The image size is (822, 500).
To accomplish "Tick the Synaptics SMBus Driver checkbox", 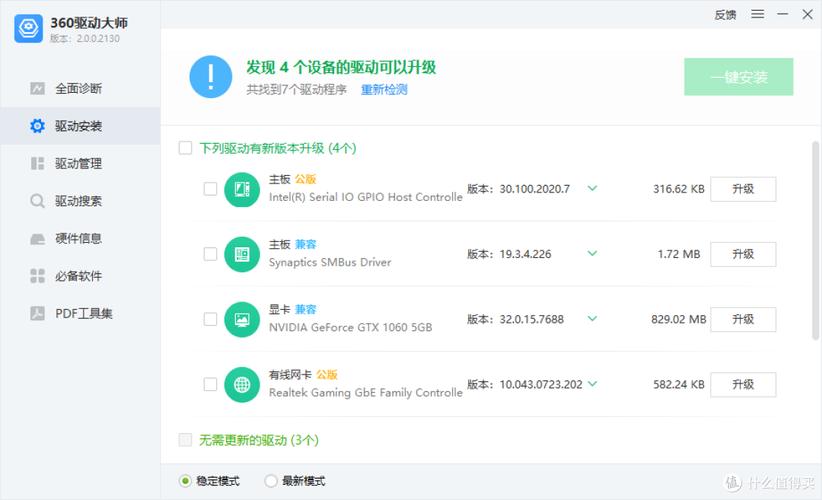I will click(x=210, y=254).
